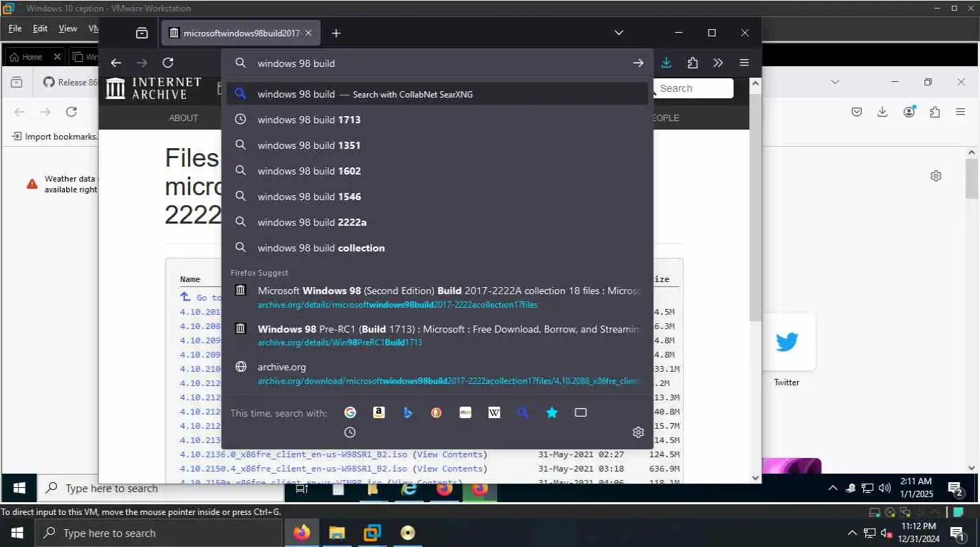Click ABOUT in Internet Archive navigation
980x547 pixels.
point(184,118)
